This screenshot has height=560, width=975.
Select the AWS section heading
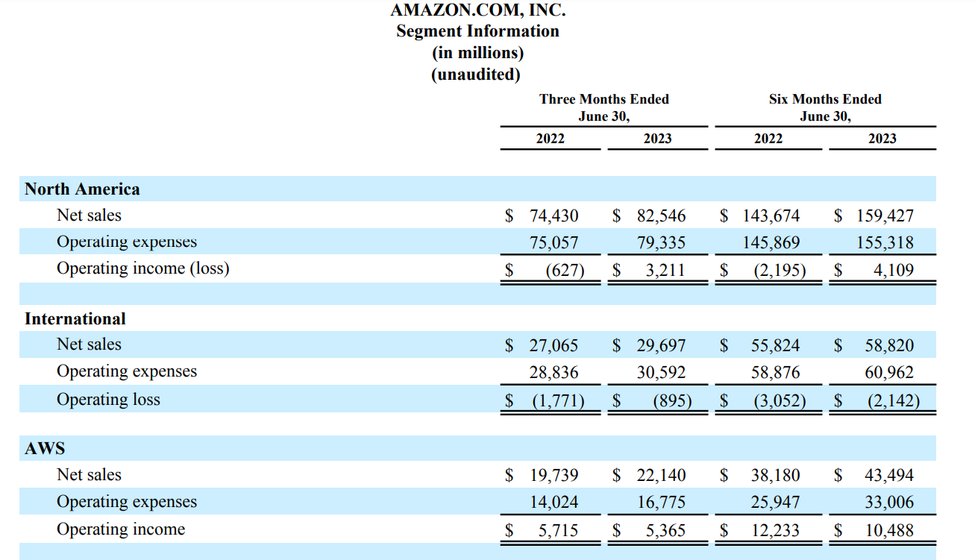(x=45, y=449)
